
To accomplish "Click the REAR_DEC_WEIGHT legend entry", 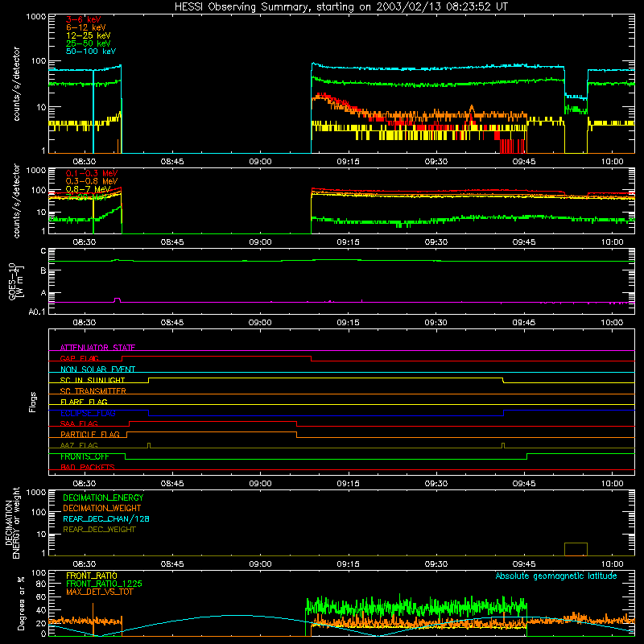I will [99, 530].
